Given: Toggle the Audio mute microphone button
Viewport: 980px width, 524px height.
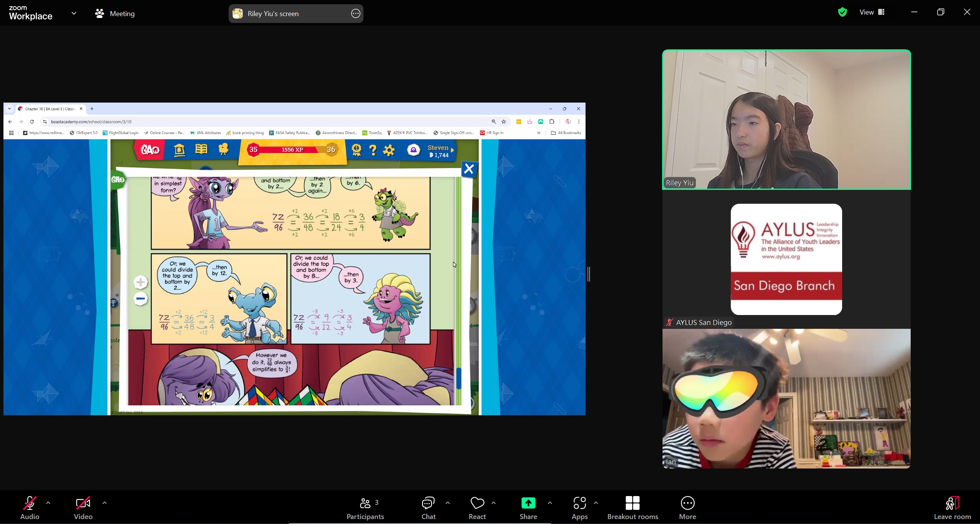Looking at the screenshot, I should click(x=30, y=508).
